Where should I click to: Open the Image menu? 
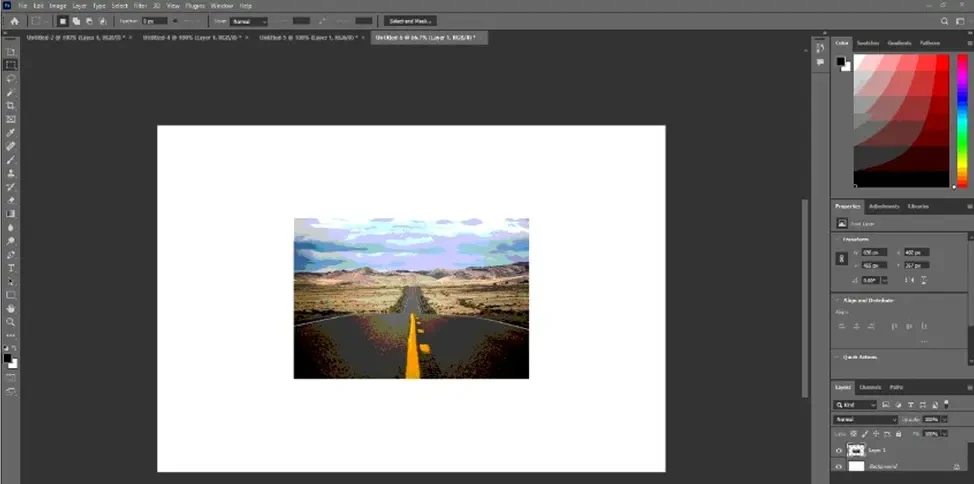click(58, 6)
